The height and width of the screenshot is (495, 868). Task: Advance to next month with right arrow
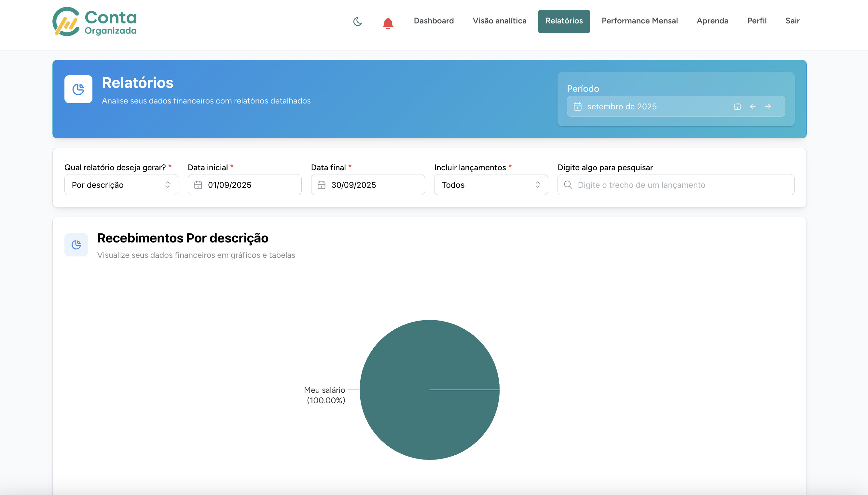click(767, 106)
